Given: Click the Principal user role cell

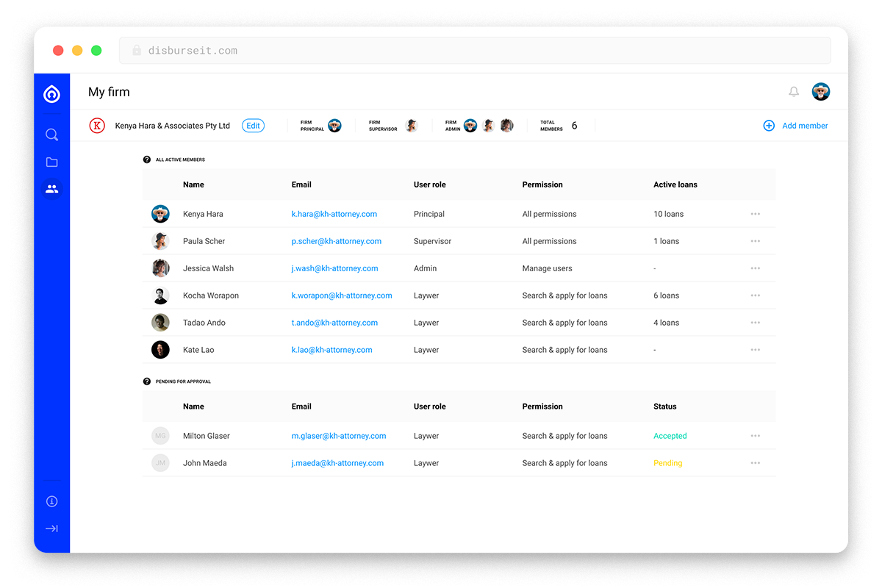Looking at the screenshot, I should point(429,214).
